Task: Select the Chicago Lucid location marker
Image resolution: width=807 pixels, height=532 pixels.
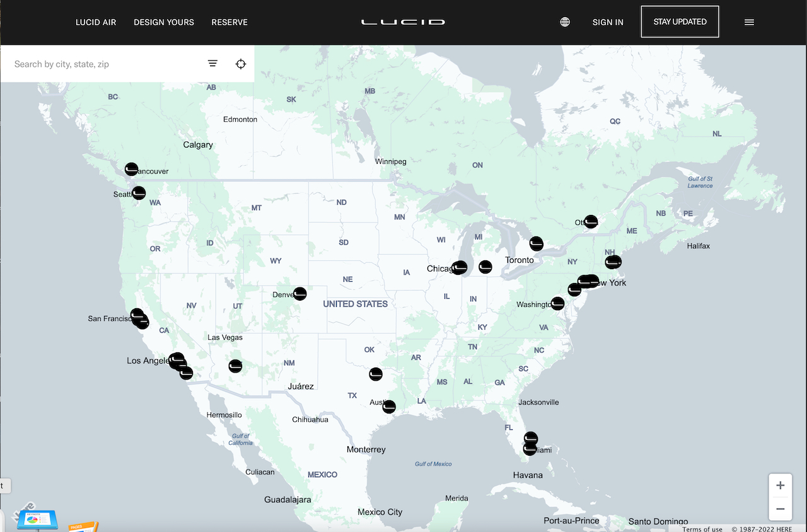Action: tap(460, 267)
